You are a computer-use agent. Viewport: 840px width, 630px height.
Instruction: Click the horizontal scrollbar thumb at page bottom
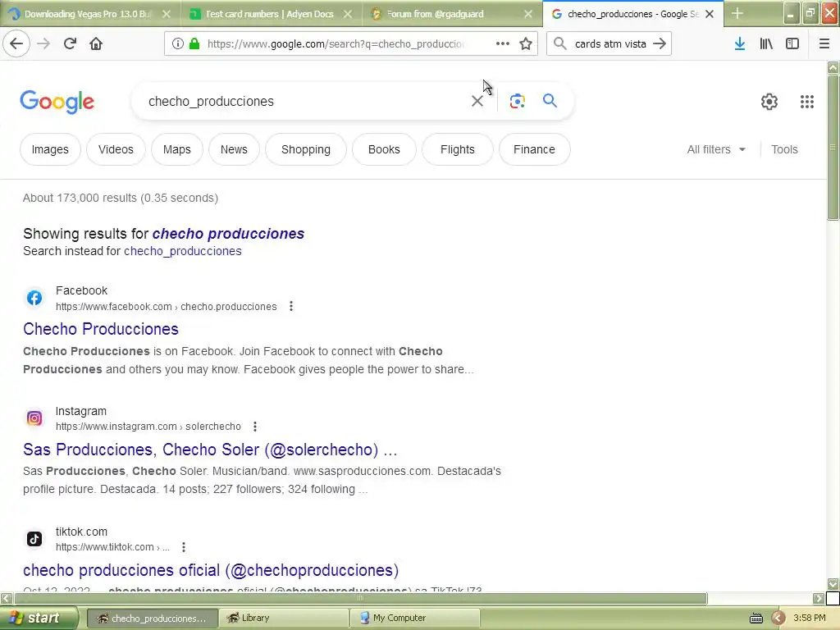(x=361, y=598)
